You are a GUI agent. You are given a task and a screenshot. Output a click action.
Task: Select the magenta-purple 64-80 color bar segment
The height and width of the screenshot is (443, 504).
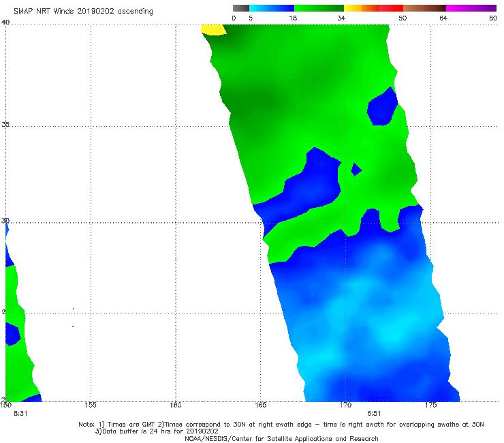pyautogui.click(x=471, y=8)
